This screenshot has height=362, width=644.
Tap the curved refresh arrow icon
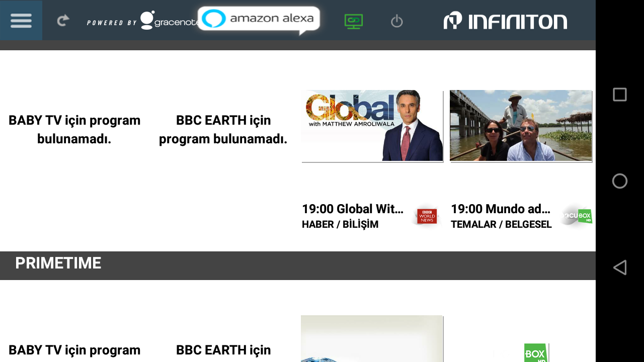tap(63, 21)
